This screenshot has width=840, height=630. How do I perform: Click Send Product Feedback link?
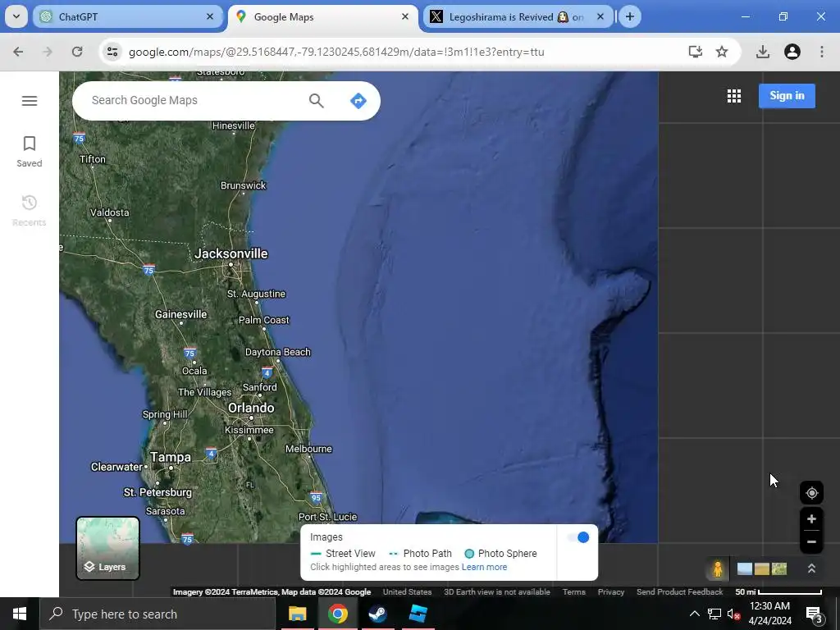point(680,592)
